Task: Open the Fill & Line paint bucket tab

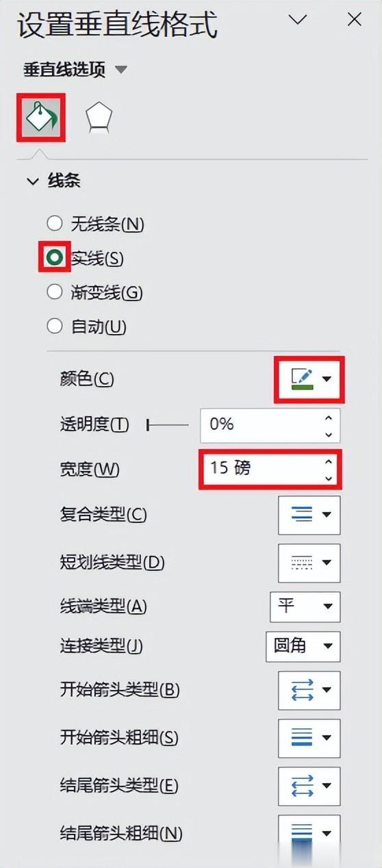Action: tap(41, 118)
